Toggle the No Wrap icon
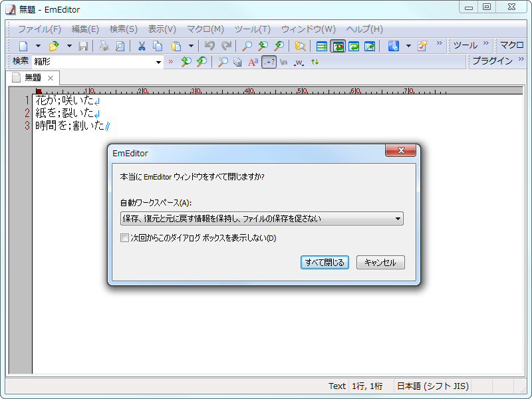 321,46
